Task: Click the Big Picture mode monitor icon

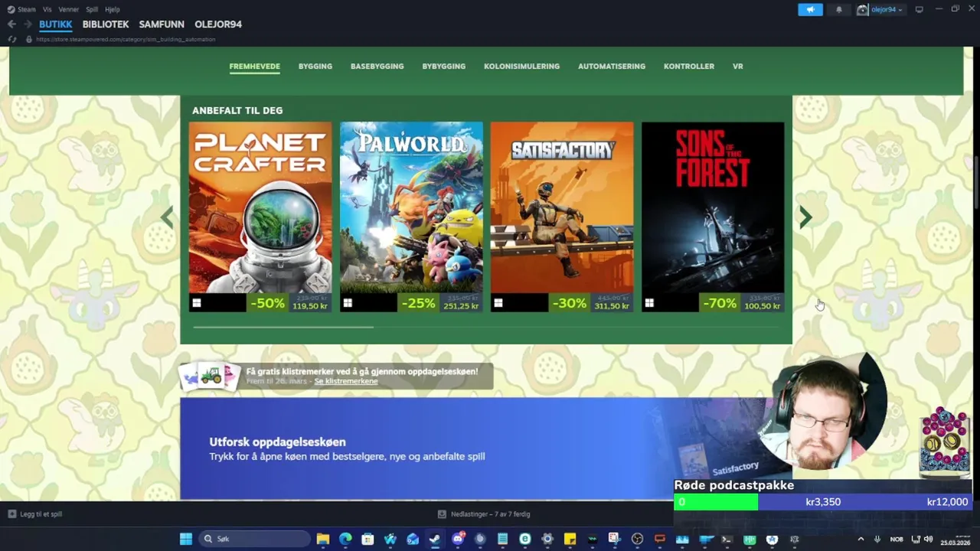Action: (919, 9)
